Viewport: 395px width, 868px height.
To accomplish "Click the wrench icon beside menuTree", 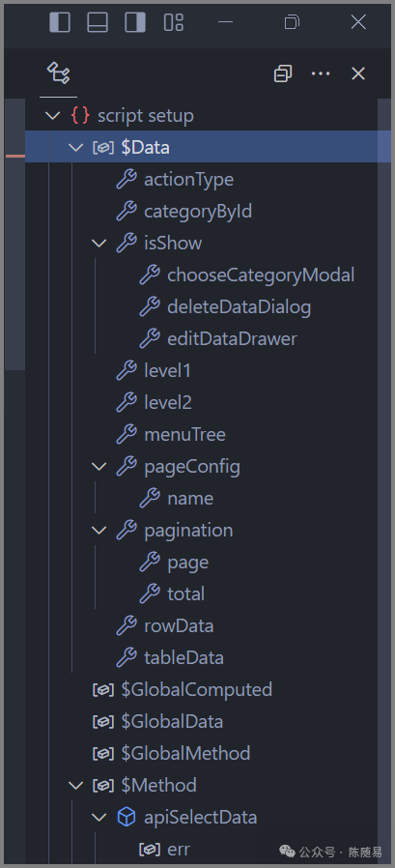I will click(127, 435).
